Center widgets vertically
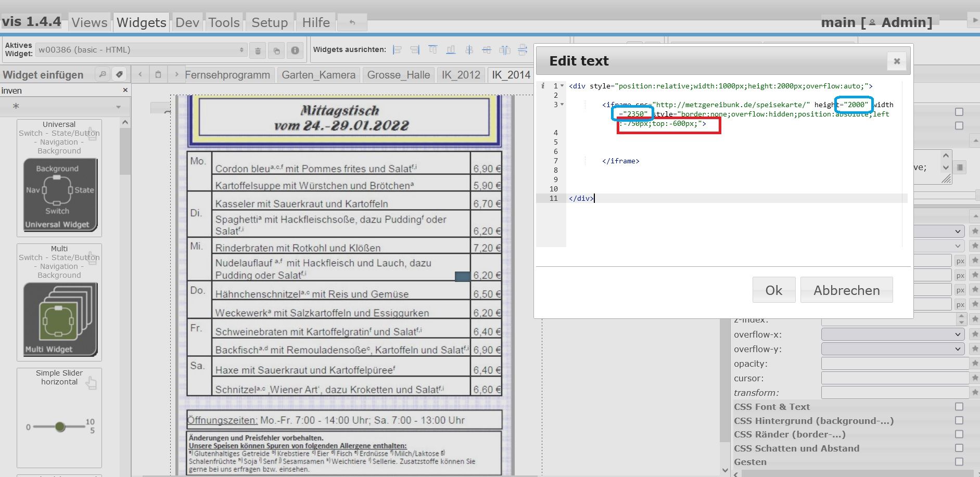 (487, 50)
